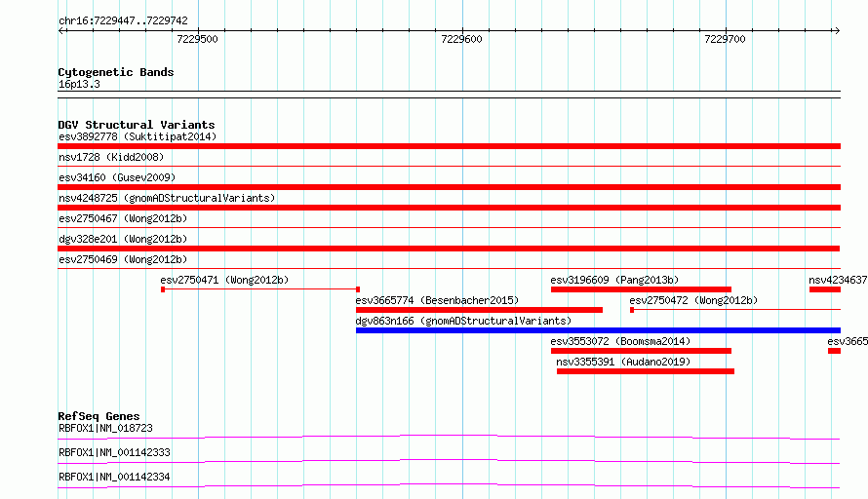Click the red bar under nsv3355391
Viewport: 868px width, 499px height.
pyautogui.click(x=646, y=371)
